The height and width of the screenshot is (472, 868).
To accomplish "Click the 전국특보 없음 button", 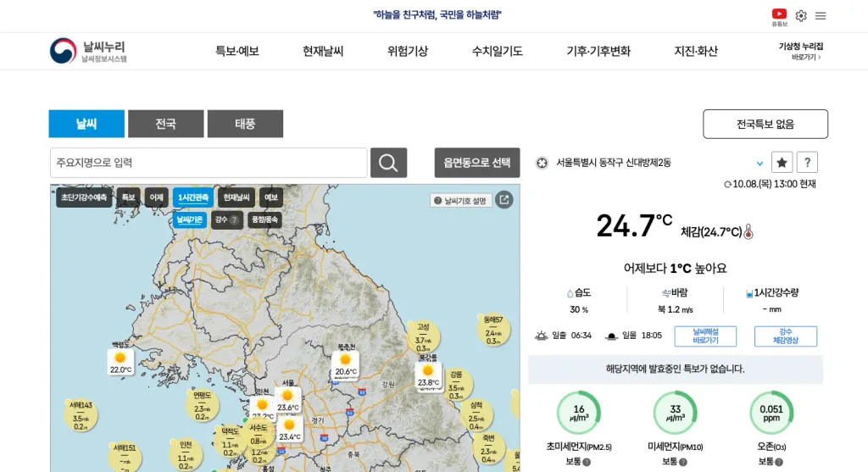I will [x=765, y=124].
